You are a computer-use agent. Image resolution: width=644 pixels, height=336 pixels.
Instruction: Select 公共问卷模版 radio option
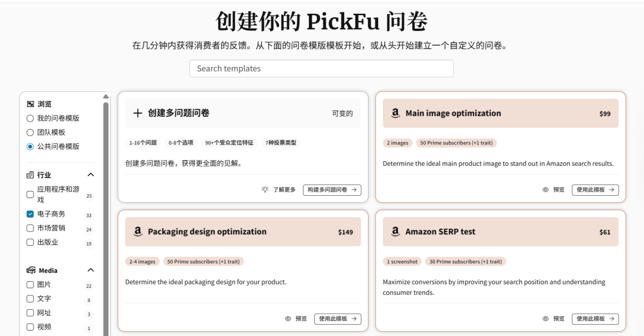tap(30, 146)
